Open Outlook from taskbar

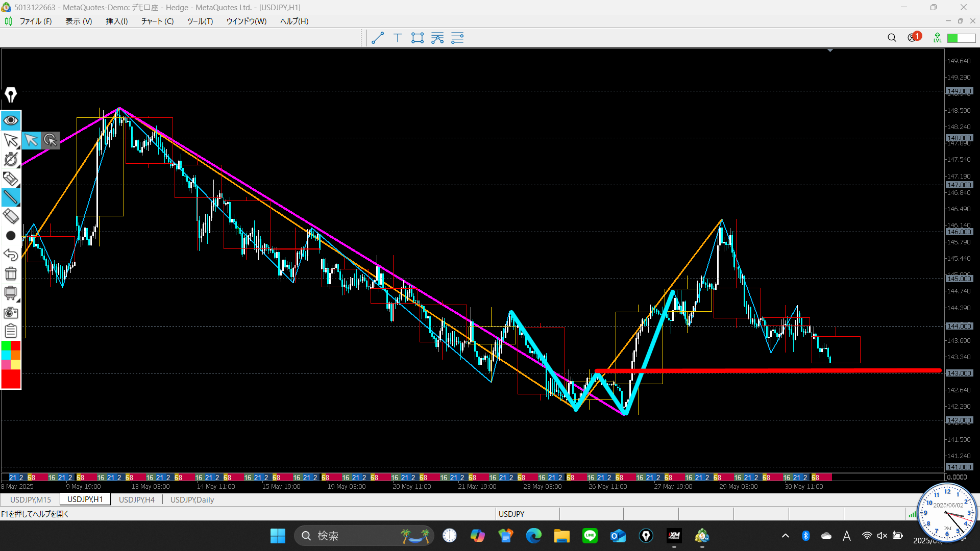(x=618, y=536)
